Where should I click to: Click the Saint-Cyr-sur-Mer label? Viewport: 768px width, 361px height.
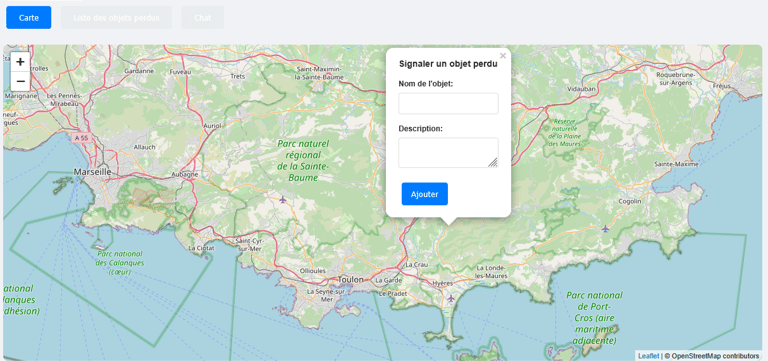click(x=250, y=244)
